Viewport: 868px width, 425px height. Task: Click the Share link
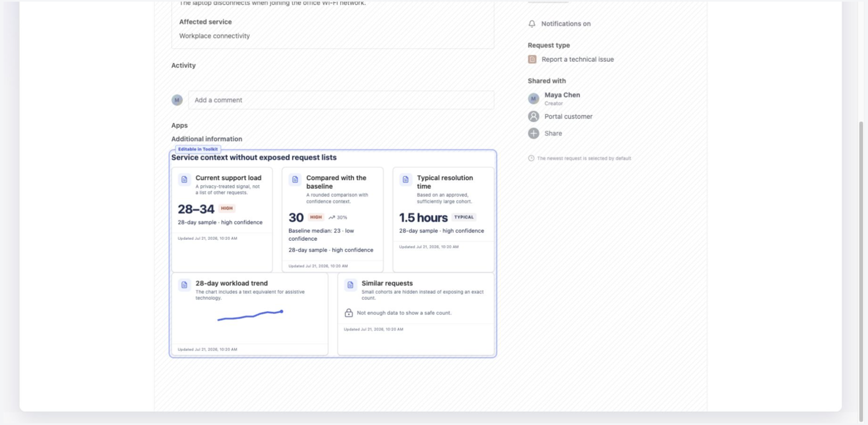click(x=553, y=134)
